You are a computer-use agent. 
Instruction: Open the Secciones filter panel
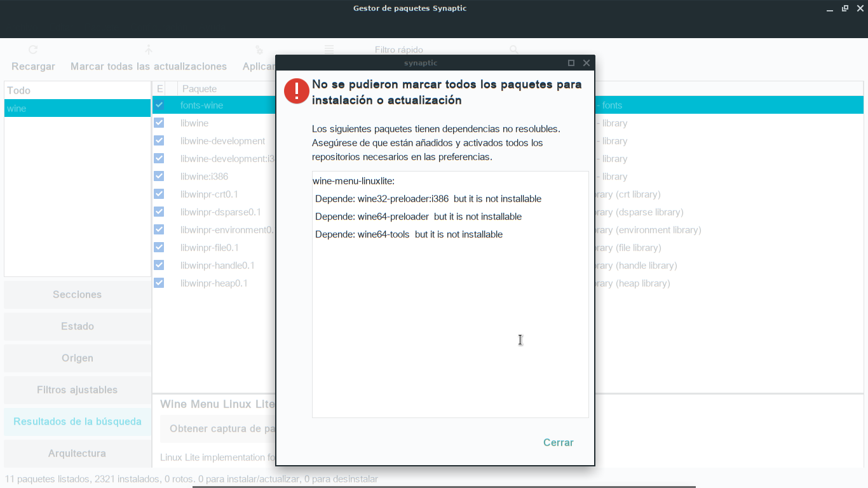78,294
